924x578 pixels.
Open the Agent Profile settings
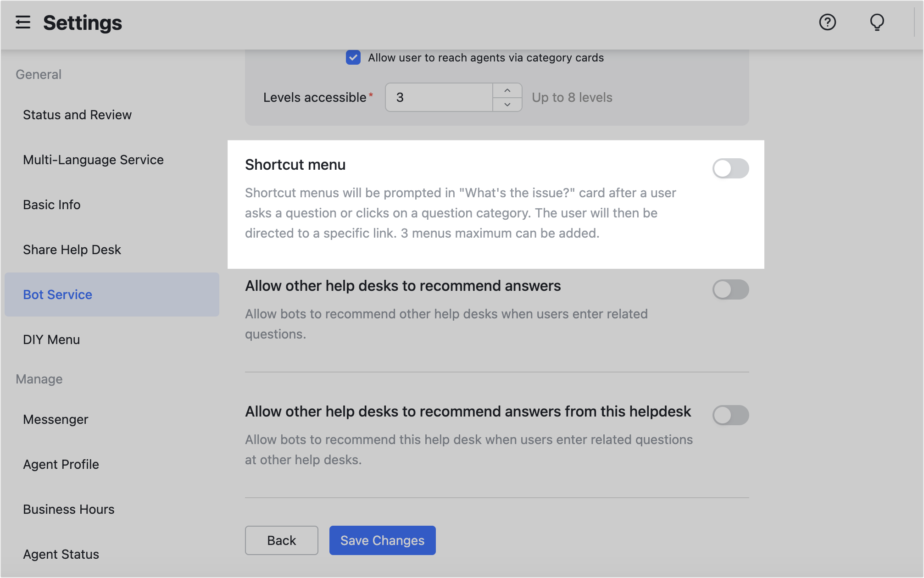(61, 464)
